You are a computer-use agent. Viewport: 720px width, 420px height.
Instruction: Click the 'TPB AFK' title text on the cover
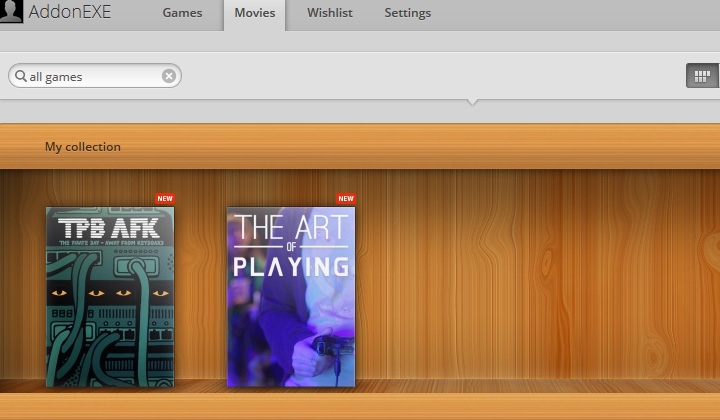click(109, 227)
